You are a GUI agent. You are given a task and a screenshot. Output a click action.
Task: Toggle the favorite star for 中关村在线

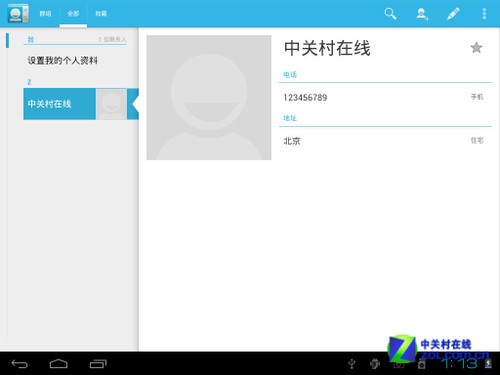point(476,48)
